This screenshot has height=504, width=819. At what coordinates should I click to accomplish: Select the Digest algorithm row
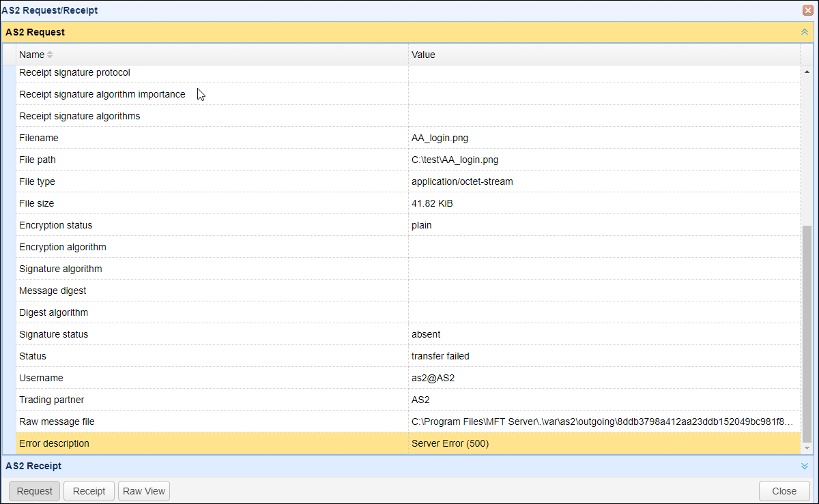click(408, 312)
